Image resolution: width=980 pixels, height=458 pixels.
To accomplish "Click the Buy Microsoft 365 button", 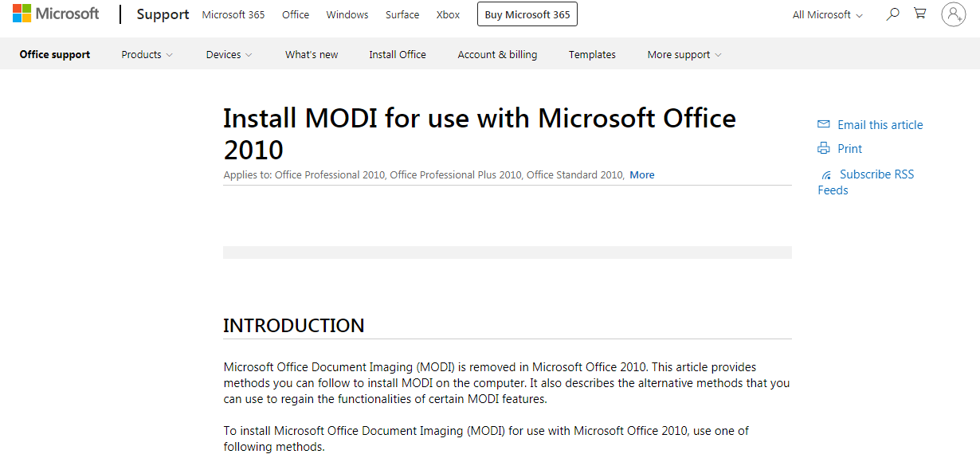I will 527,15.
